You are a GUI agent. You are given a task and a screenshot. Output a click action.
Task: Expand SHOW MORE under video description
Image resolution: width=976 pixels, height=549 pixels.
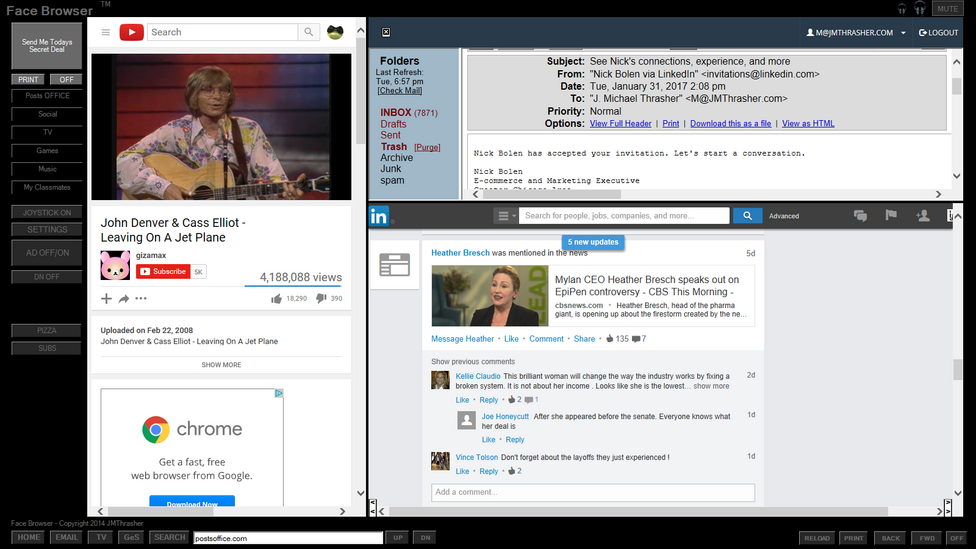221,365
